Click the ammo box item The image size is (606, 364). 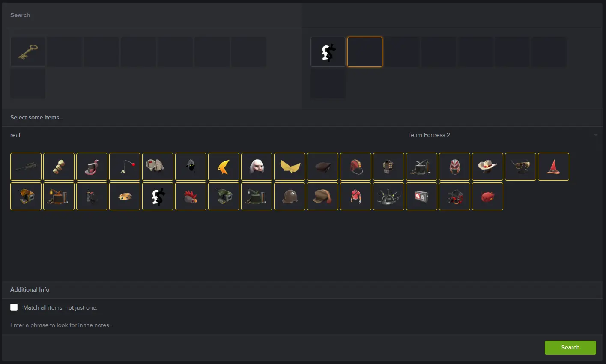click(x=422, y=197)
